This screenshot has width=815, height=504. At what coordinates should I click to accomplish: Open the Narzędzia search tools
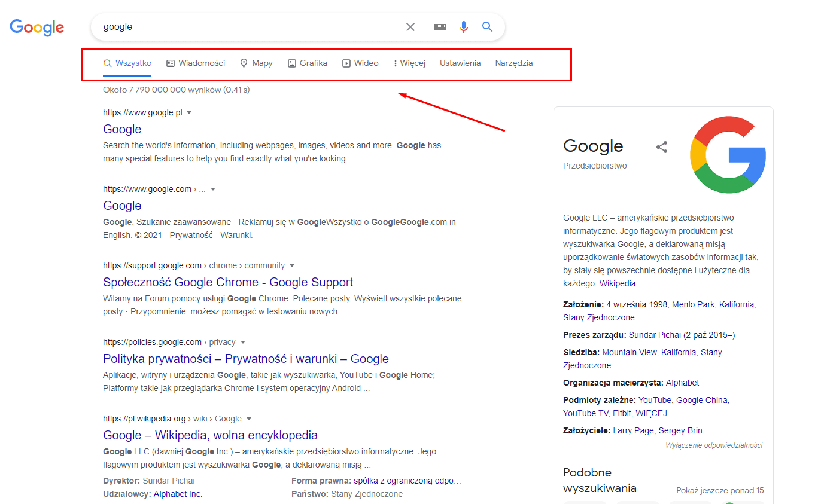pyautogui.click(x=514, y=63)
